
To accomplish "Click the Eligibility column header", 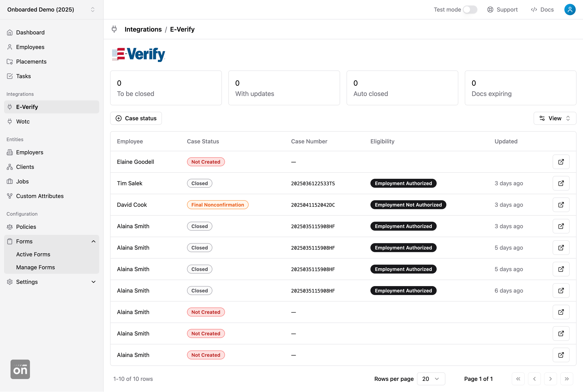I will [x=382, y=141].
